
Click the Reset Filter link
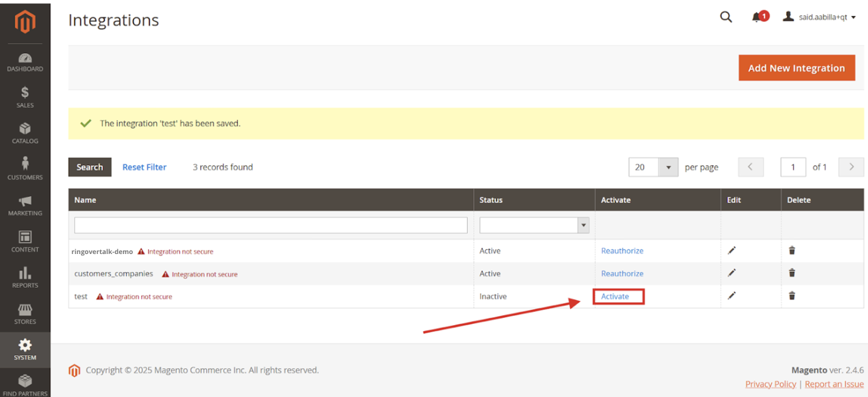point(144,167)
